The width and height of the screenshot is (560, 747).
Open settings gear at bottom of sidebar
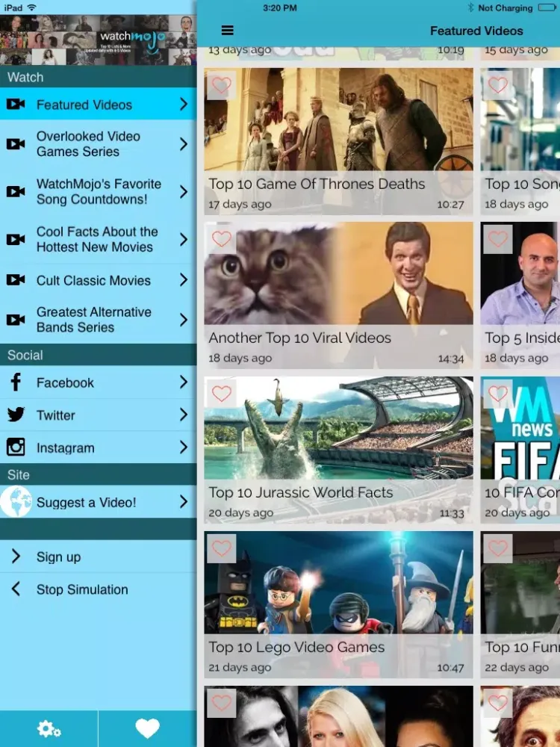pos(49,729)
